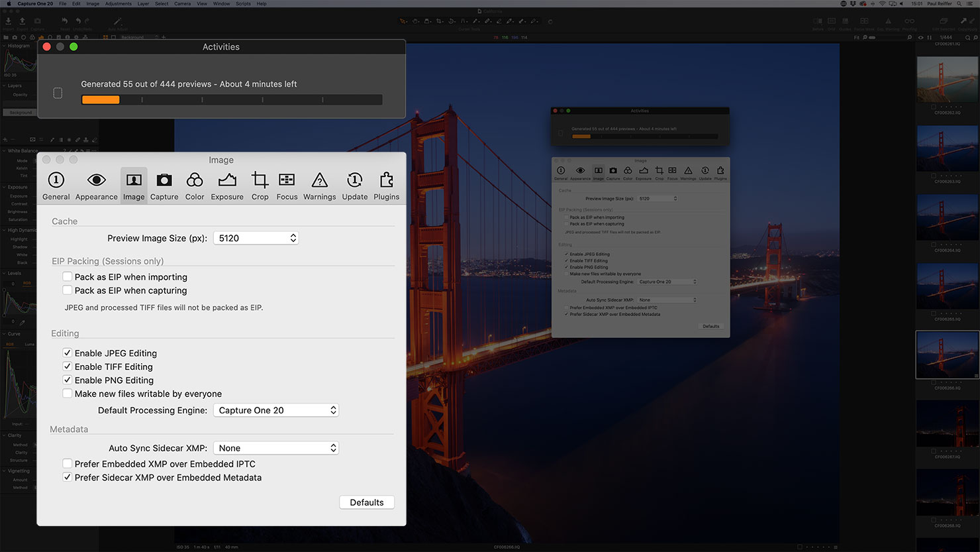Select the Image preferences tab
Image resolution: width=980 pixels, height=552 pixels.
(x=134, y=186)
